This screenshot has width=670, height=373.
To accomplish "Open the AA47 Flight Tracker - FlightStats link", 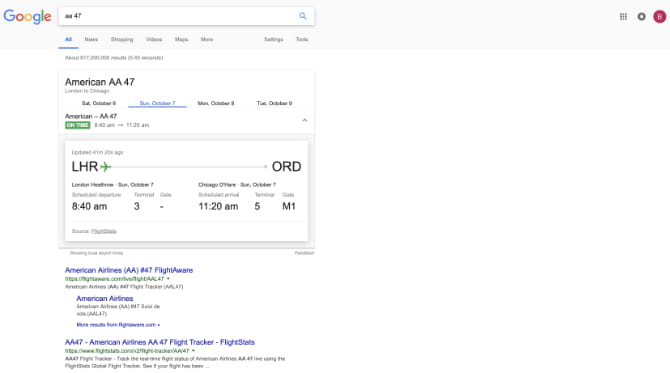I will (160, 342).
